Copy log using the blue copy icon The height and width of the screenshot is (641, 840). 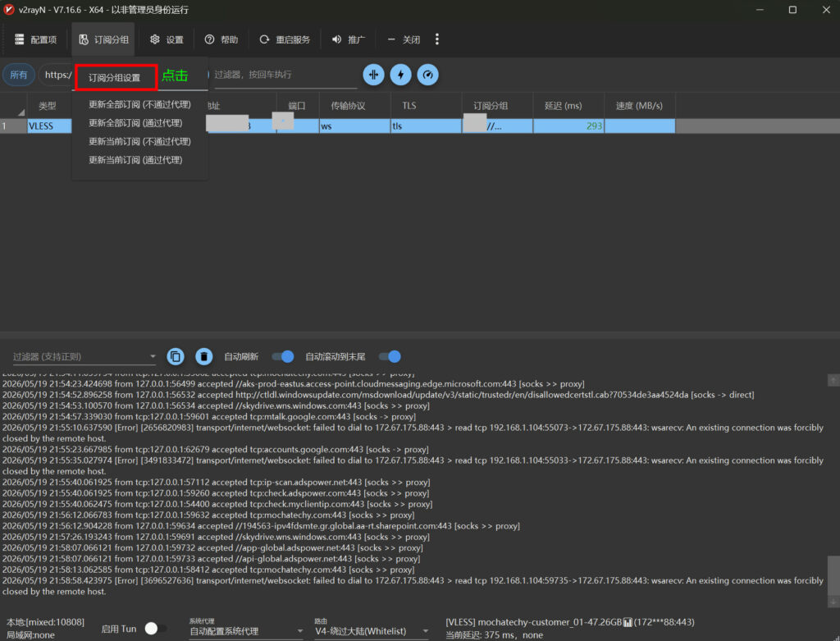pos(176,356)
